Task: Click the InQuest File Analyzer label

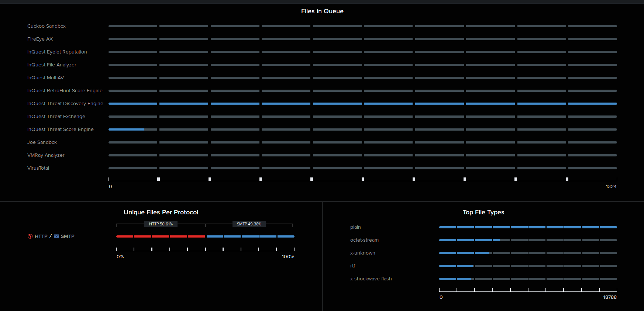Action: 52,65
